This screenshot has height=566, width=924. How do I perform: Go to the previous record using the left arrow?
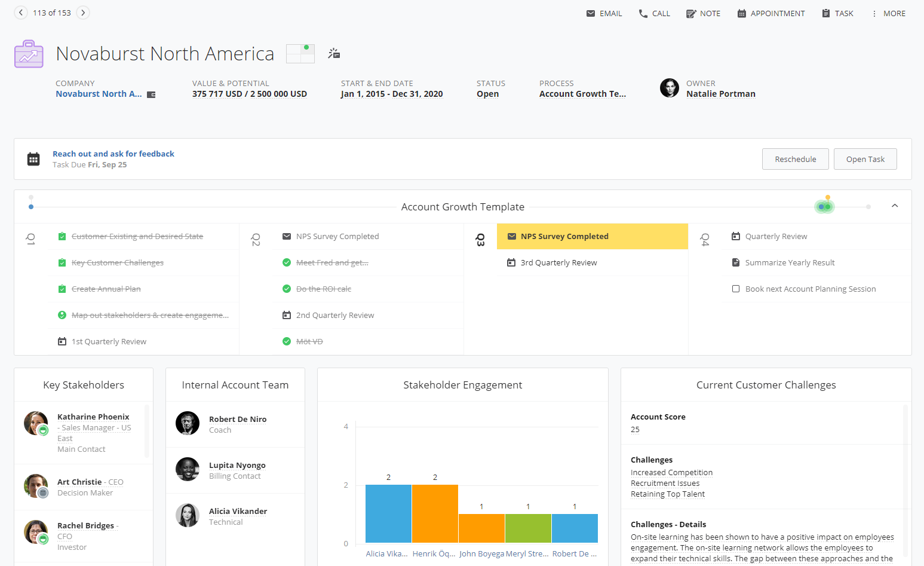coord(20,11)
